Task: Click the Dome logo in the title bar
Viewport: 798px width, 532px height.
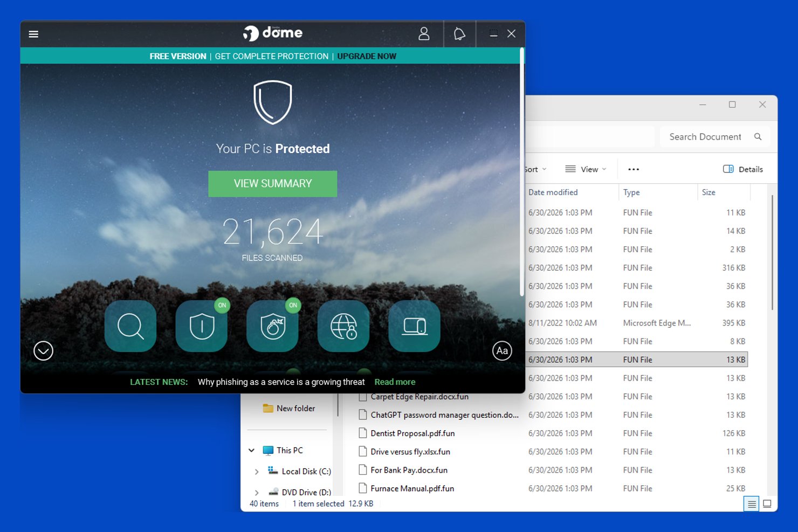Action: 273,33
